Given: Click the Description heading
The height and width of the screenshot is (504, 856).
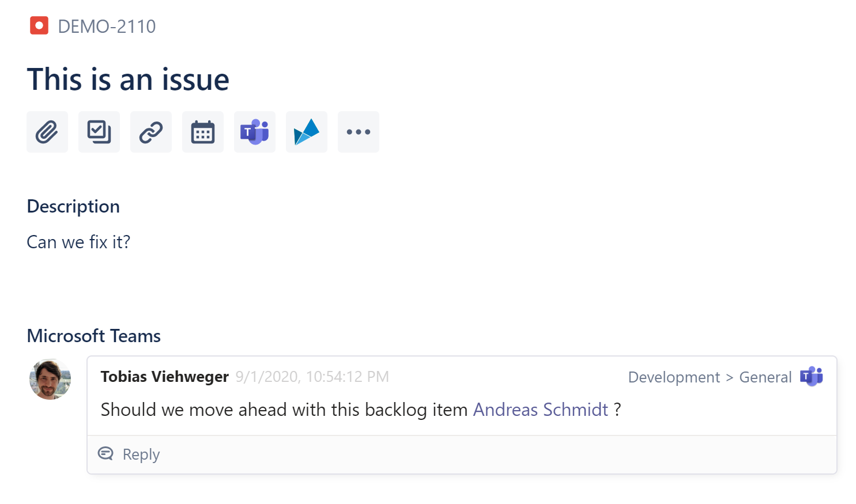Looking at the screenshot, I should point(73,206).
